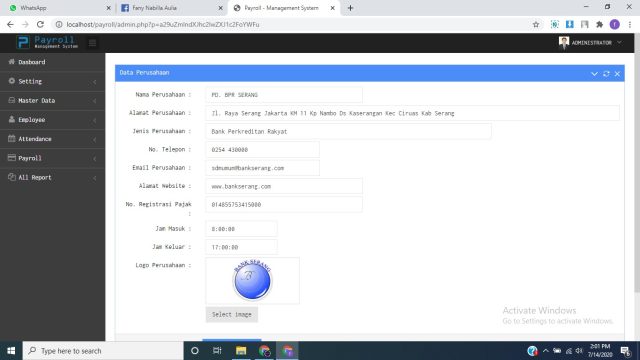
Task: Open the ADMINISTRATOR user dropdown
Action: [x=591, y=42]
